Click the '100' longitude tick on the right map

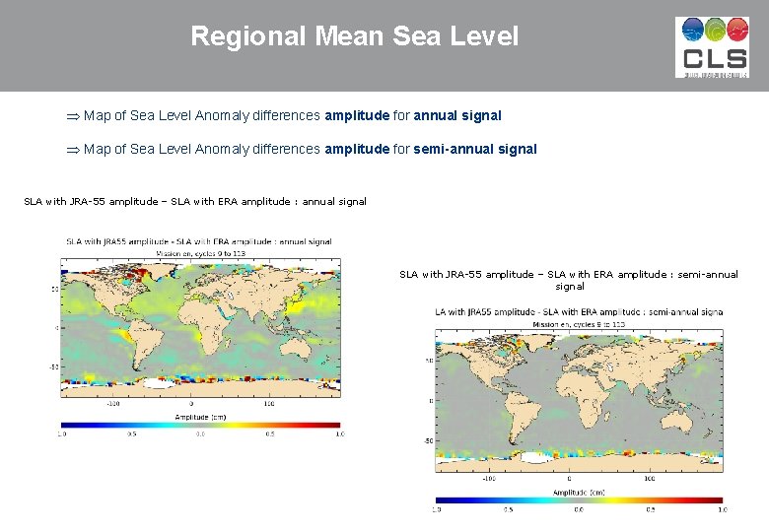point(650,479)
